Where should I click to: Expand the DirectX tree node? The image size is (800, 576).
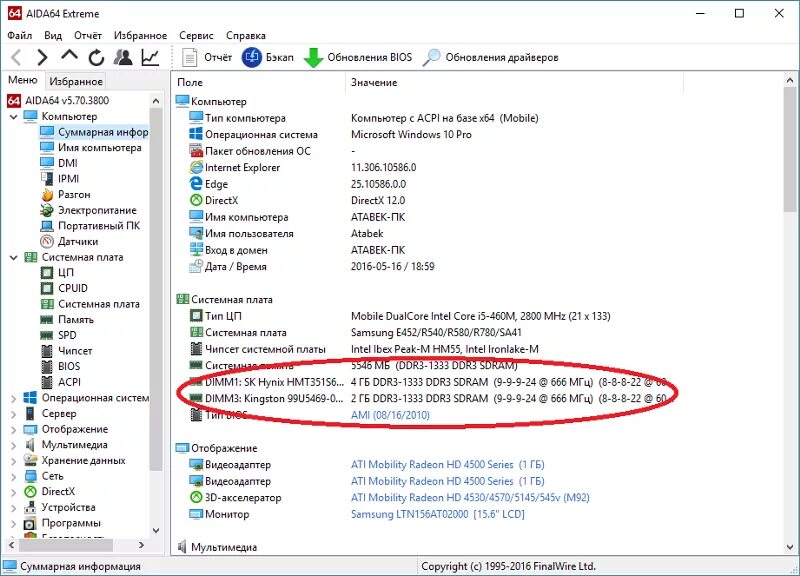(x=14, y=492)
